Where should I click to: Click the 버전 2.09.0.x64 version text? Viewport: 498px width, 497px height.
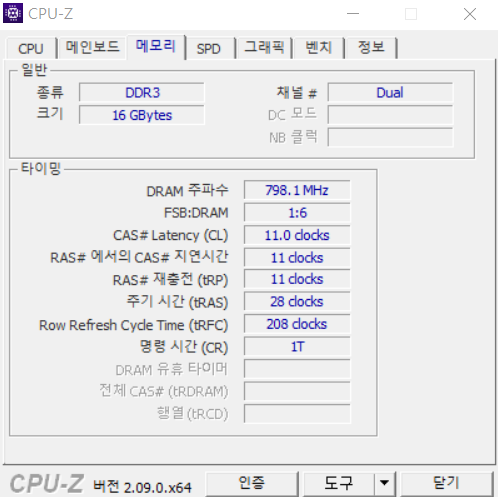[142, 487]
